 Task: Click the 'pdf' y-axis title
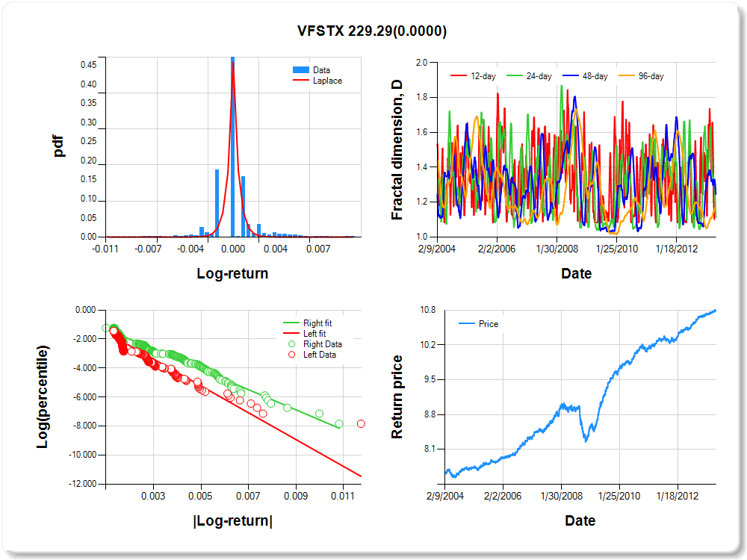pos(58,146)
